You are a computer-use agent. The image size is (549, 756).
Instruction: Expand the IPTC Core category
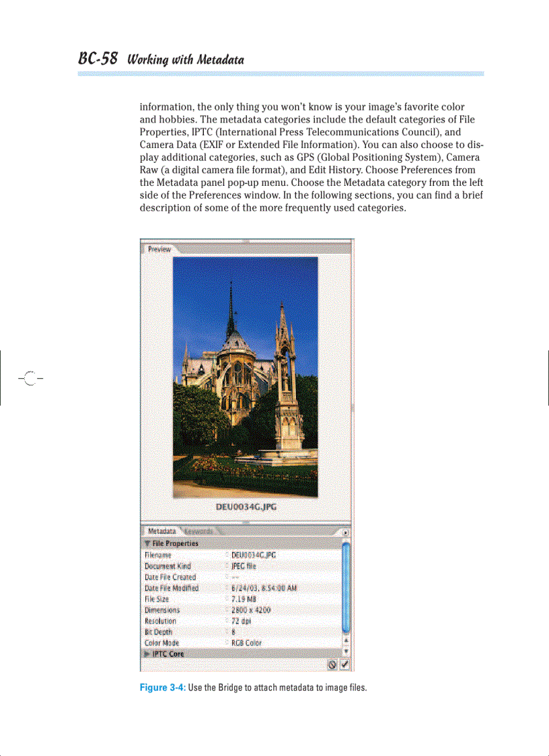pyautogui.click(x=148, y=654)
